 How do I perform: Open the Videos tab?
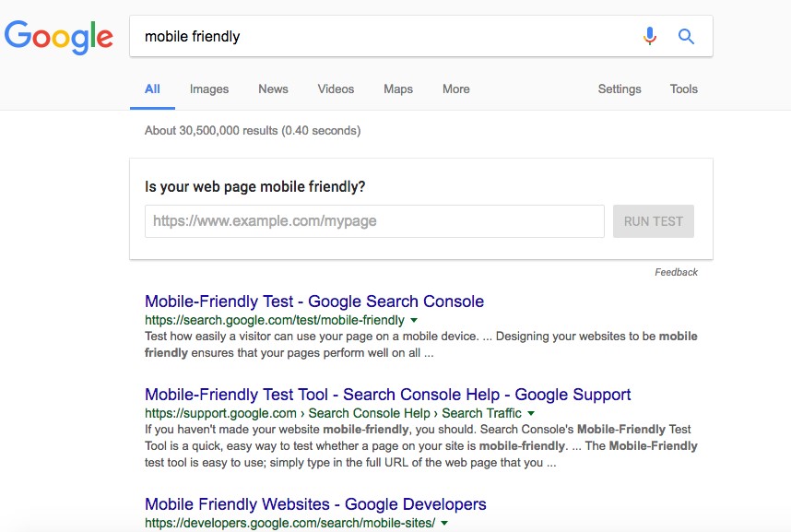(x=336, y=89)
